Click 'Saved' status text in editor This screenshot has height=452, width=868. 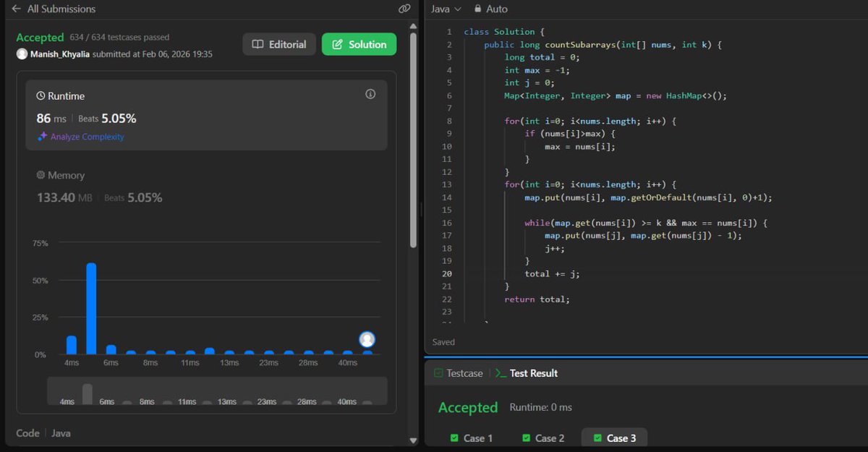pyautogui.click(x=443, y=342)
